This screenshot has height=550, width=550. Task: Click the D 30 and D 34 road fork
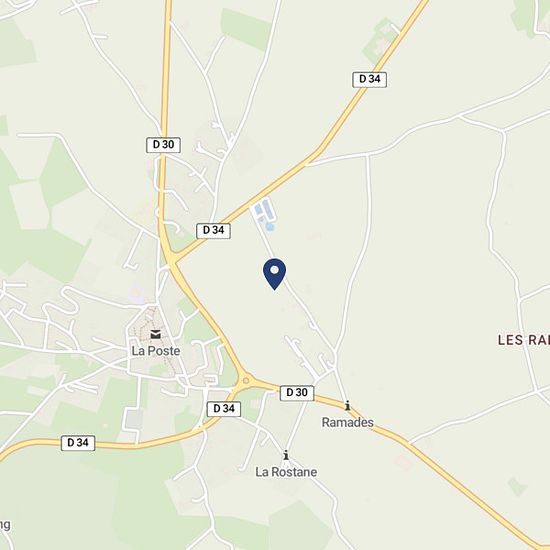tap(172, 259)
